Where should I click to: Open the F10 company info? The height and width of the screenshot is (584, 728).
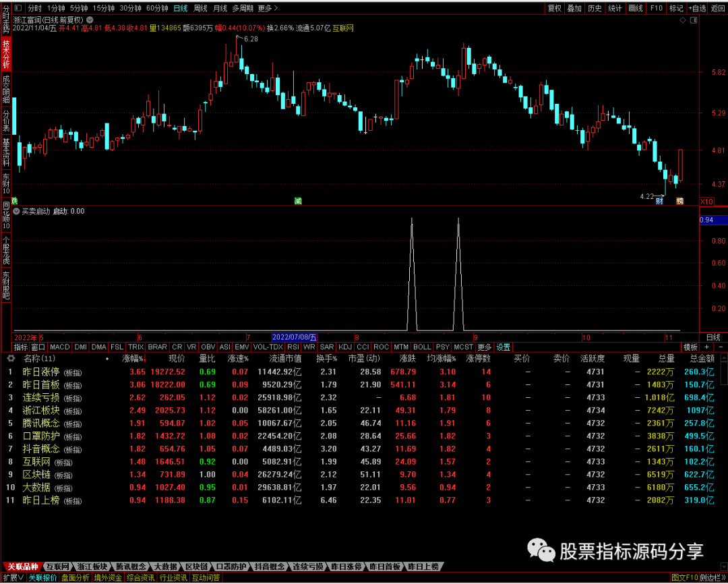coord(656,8)
